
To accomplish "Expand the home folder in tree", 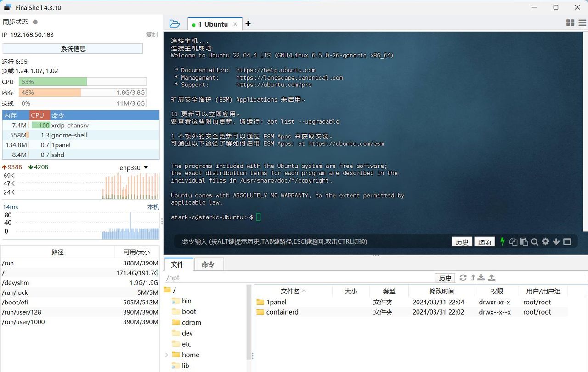I will pos(167,355).
